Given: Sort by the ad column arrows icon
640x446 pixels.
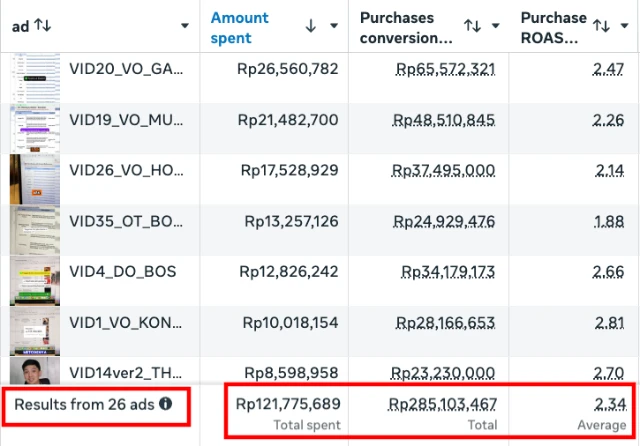Looking at the screenshot, I should [42, 26].
